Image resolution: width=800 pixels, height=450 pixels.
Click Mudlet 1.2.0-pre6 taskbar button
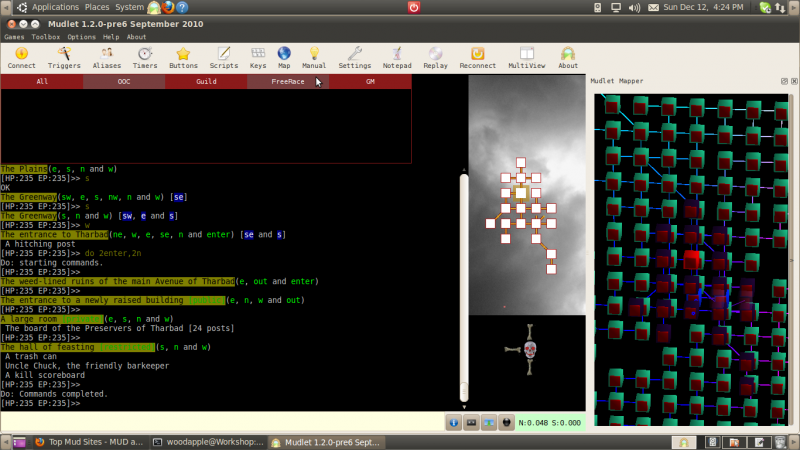(x=326, y=442)
